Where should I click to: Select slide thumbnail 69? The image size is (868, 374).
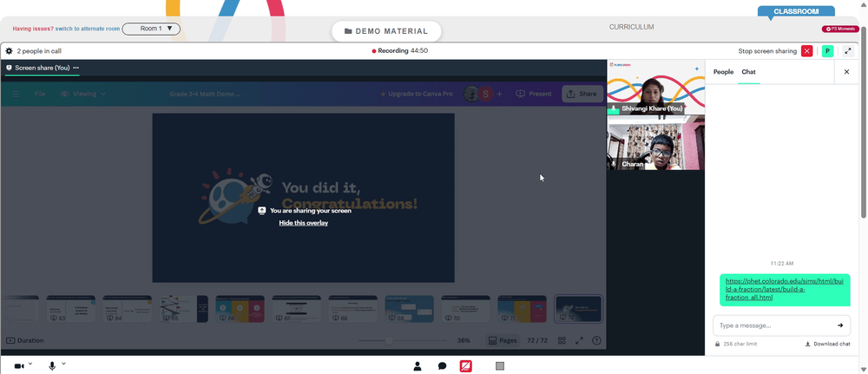click(409, 309)
